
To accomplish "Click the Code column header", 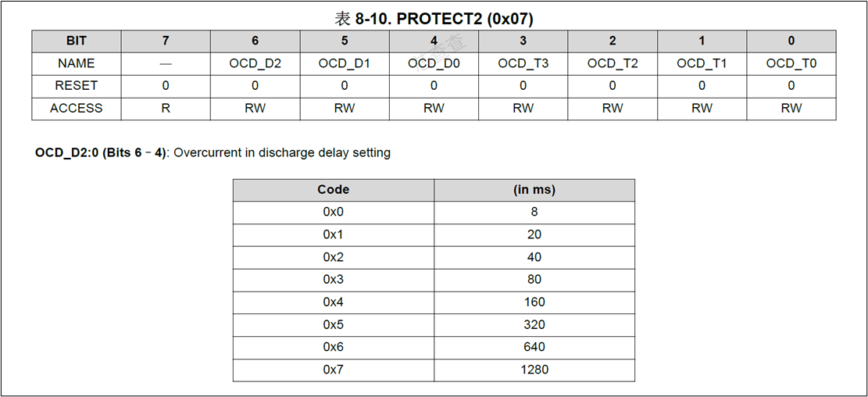I will tap(334, 190).
